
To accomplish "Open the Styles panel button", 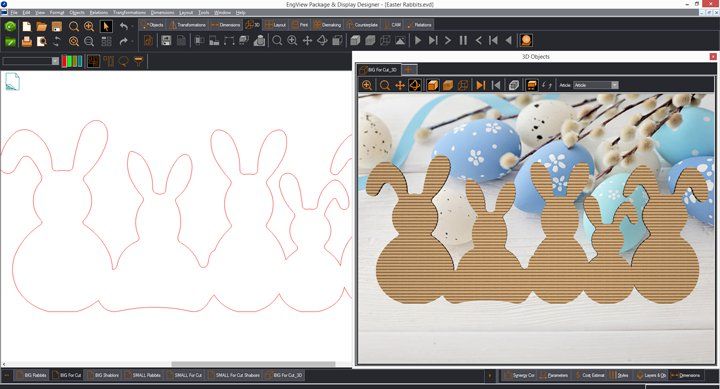I will coord(619,375).
